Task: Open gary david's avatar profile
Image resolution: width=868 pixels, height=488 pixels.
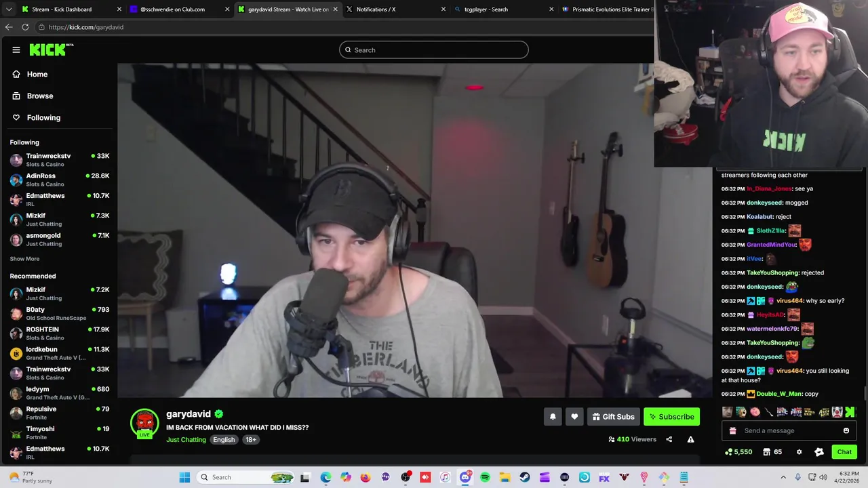Action: (x=144, y=424)
